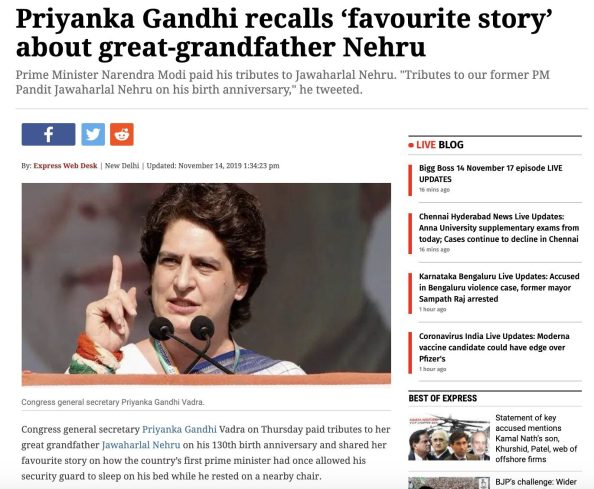Share article on Facebook

point(48,134)
